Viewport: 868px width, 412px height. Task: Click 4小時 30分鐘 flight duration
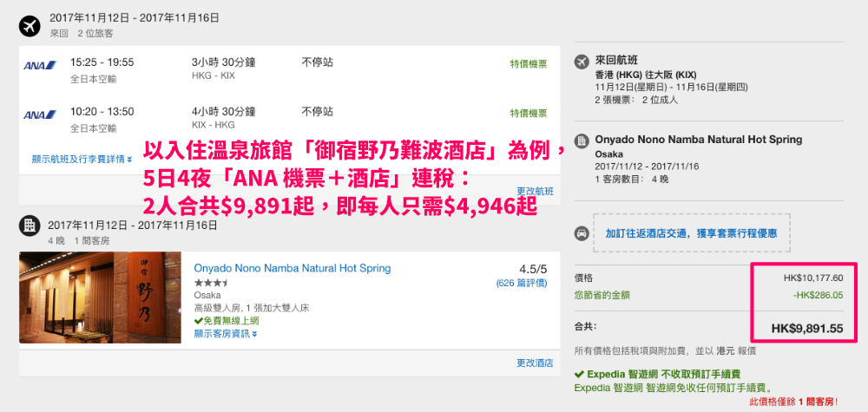tap(224, 112)
